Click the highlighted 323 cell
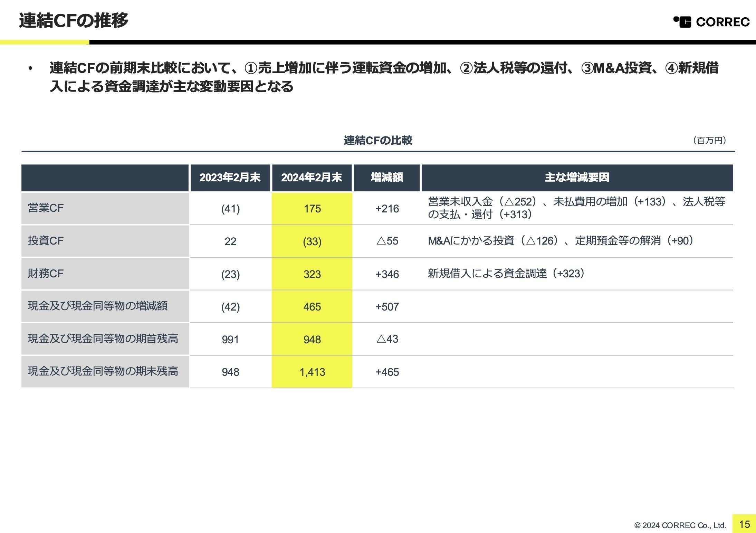756x533 pixels. (x=312, y=274)
